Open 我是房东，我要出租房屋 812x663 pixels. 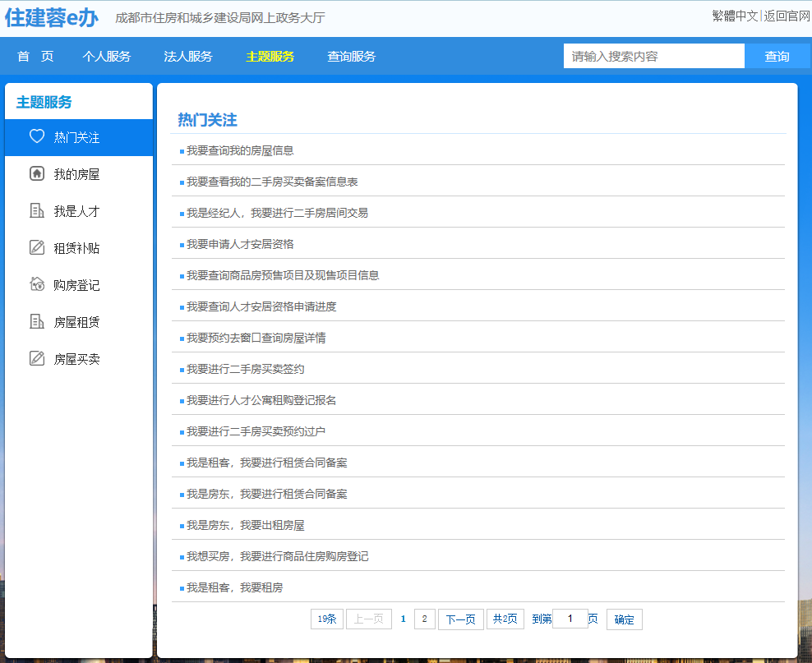point(246,525)
